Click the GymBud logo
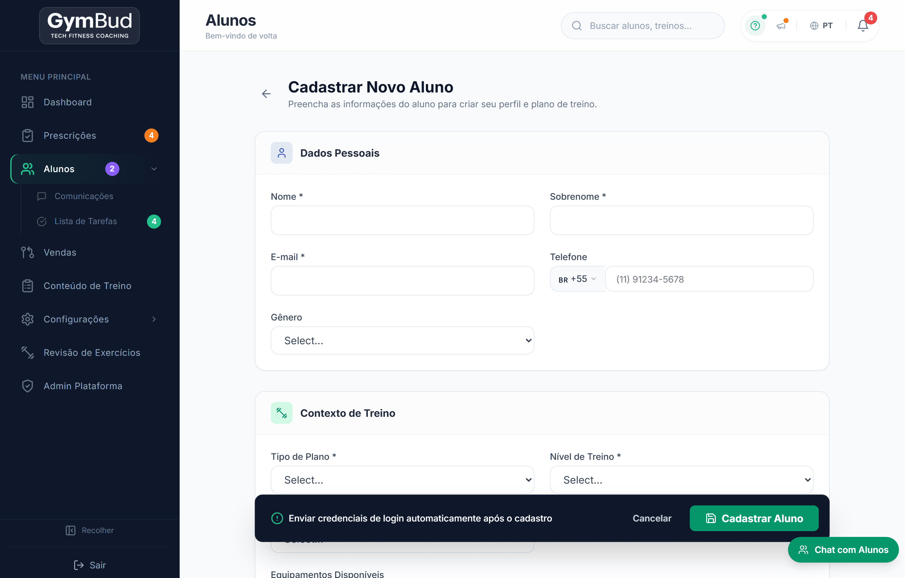Screen dimensions: 924x578 (x=89, y=26)
